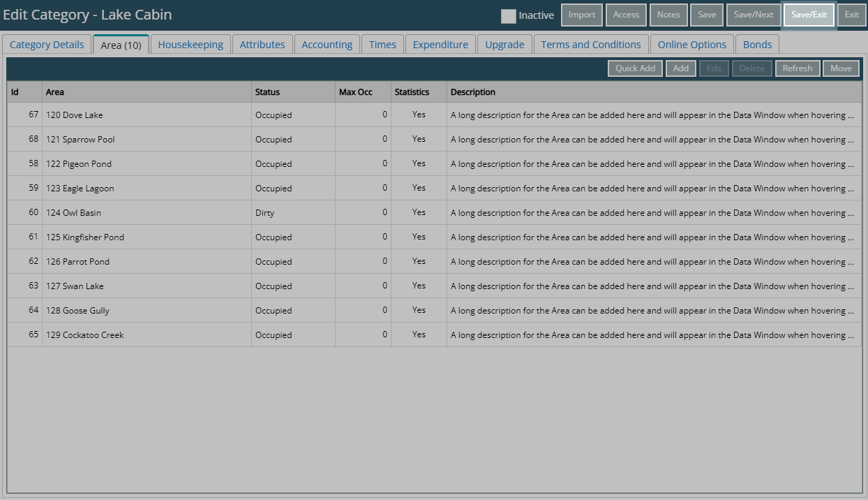Image resolution: width=868 pixels, height=500 pixels.
Task: Select the 124 Owl Basin row
Action: coord(435,212)
